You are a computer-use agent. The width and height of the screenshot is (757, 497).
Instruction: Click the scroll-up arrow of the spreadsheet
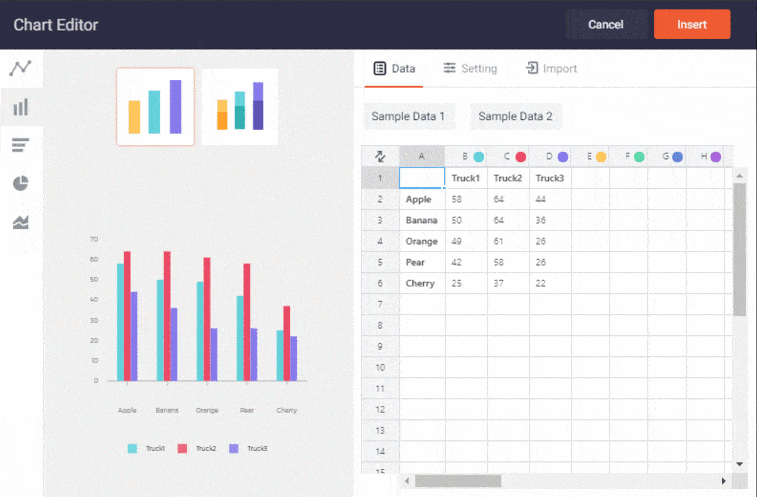(739, 176)
